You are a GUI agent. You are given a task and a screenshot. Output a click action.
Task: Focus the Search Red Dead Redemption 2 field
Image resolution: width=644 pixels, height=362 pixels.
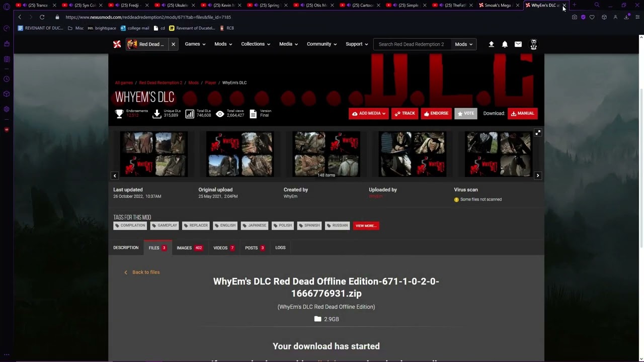click(x=412, y=44)
